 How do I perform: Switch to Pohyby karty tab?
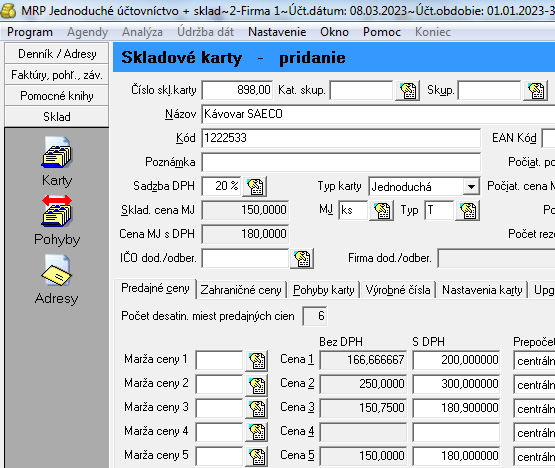(324, 290)
